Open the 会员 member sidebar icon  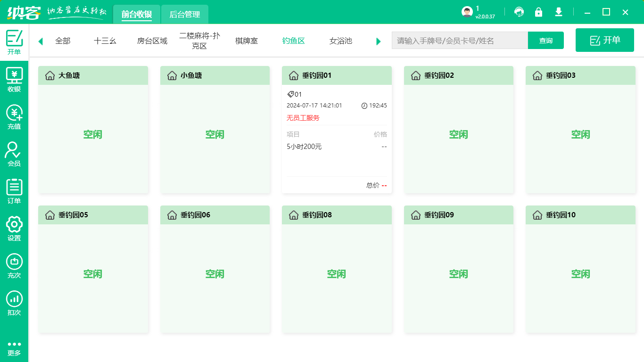pos(14,154)
